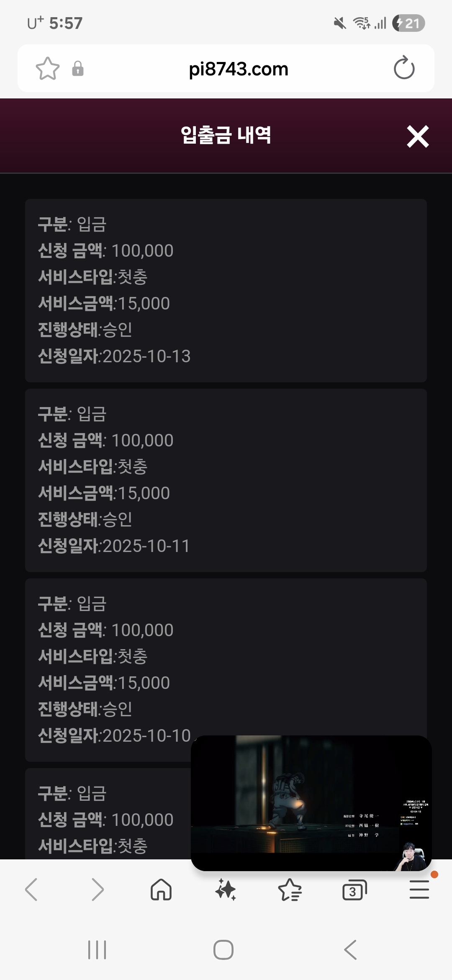The height and width of the screenshot is (980, 452).
Task: Go forward with browser forward arrow
Action: pos(97,890)
